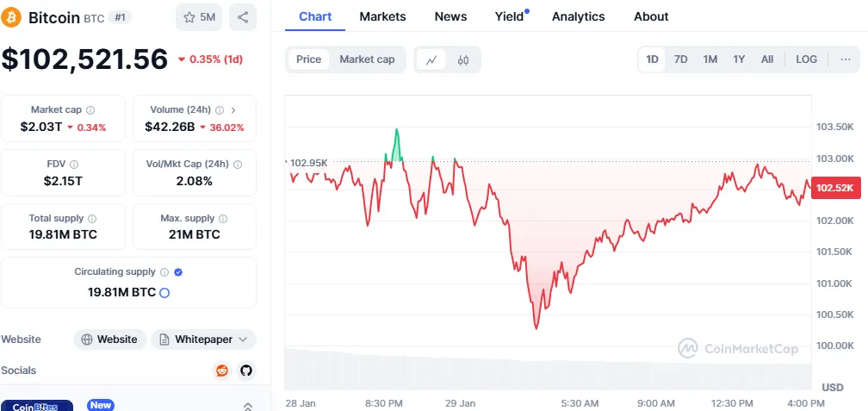Open the Reddit social icon
868x411 pixels.
click(x=222, y=371)
